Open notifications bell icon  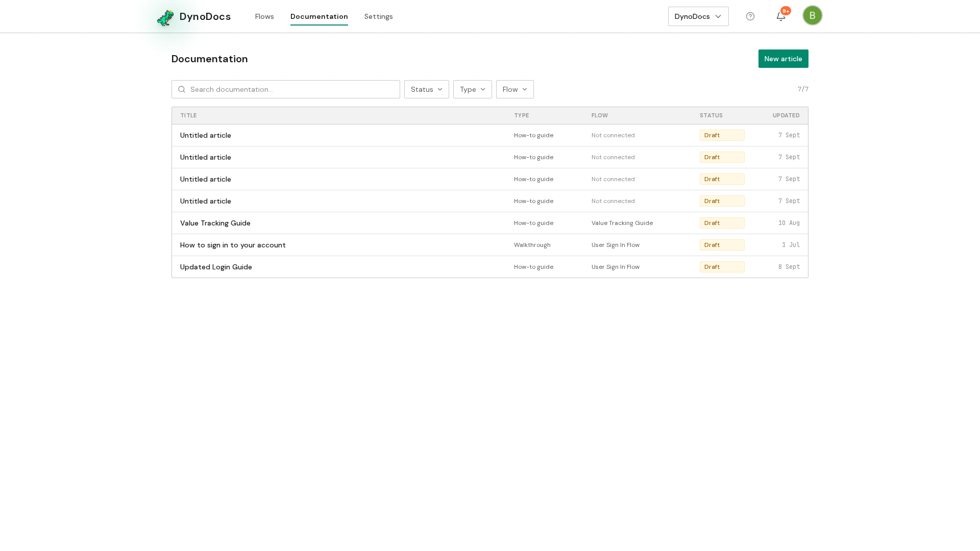[781, 16]
